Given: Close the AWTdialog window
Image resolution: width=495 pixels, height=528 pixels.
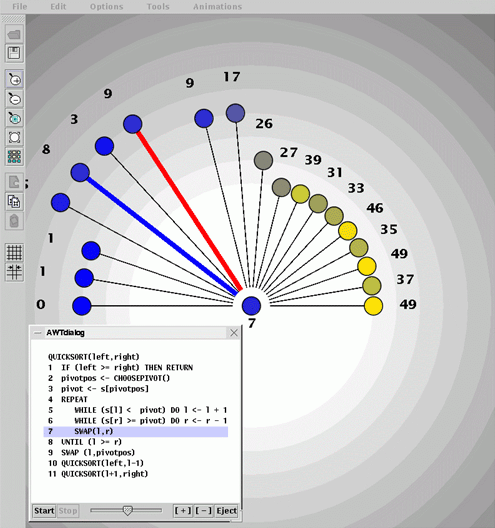Looking at the screenshot, I should [x=234, y=333].
